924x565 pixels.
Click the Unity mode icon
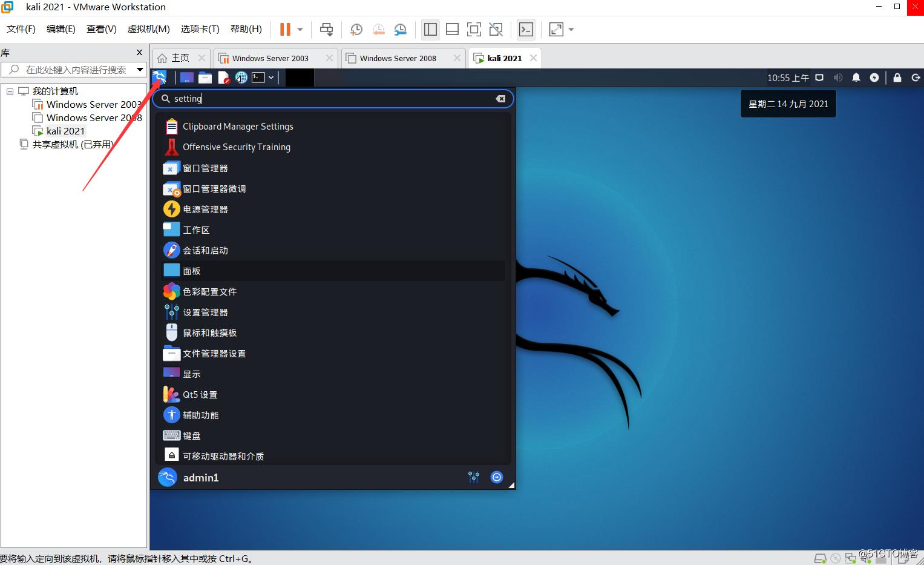[496, 29]
